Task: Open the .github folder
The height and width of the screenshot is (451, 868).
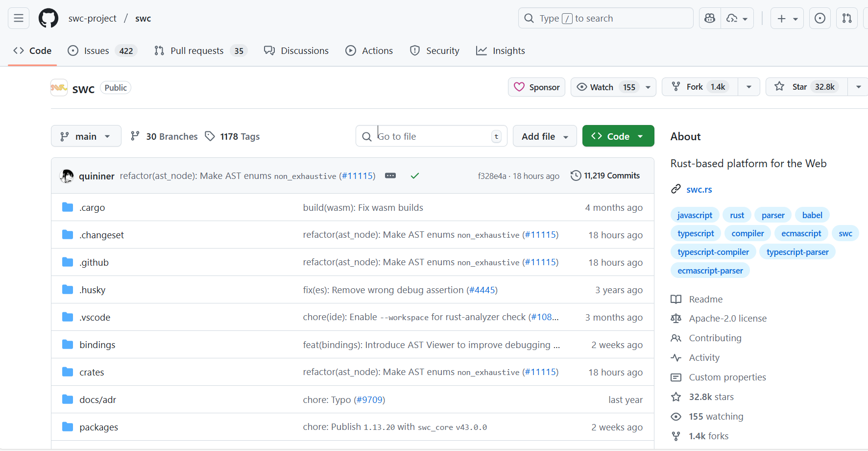Action: tap(94, 262)
